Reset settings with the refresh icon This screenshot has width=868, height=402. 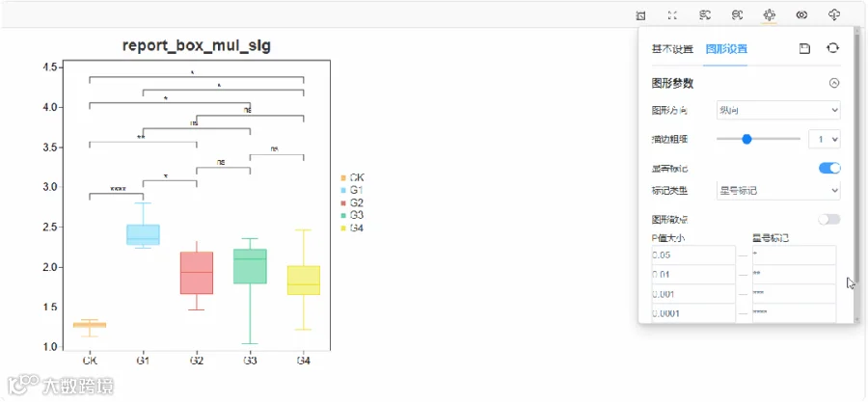point(832,48)
